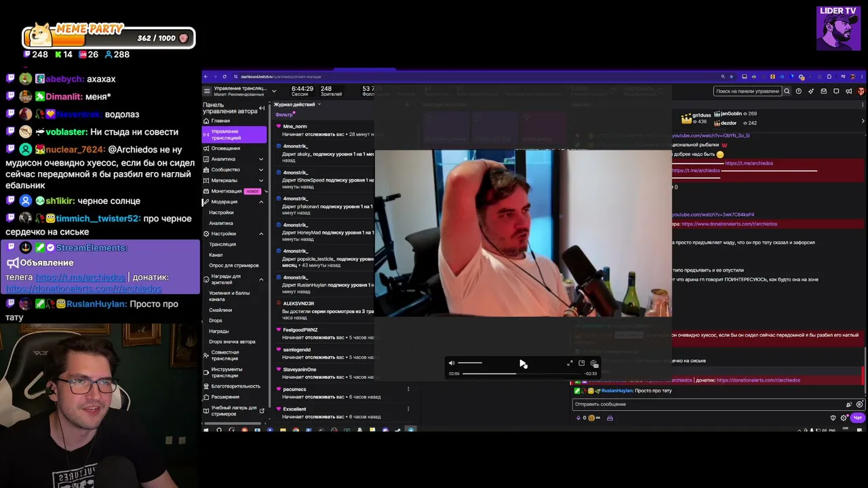Open channel points icon below chat
Image resolution: width=868 pixels, height=488 pixels.
pyautogui.click(x=591, y=418)
